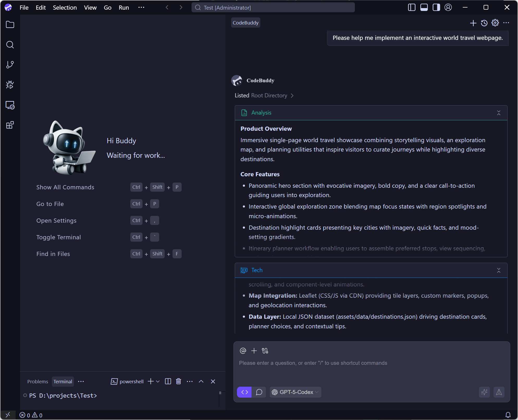This screenshot has height=420, width=518.
Task: Open Source Control branch icon in sidebar
Action: [10, 65]
